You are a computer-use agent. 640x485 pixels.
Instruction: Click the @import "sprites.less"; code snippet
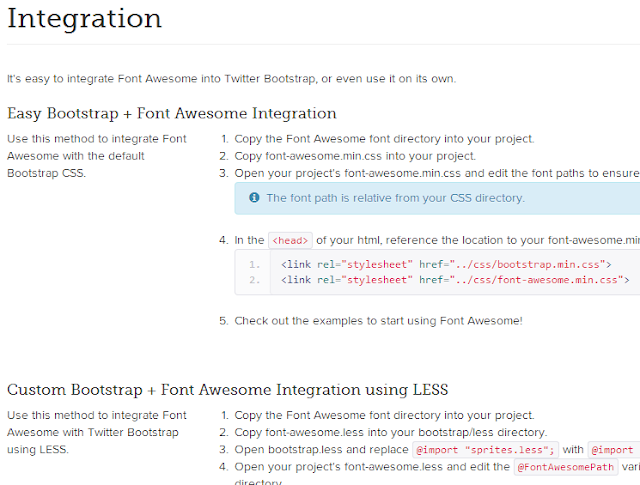click(485, 450)
